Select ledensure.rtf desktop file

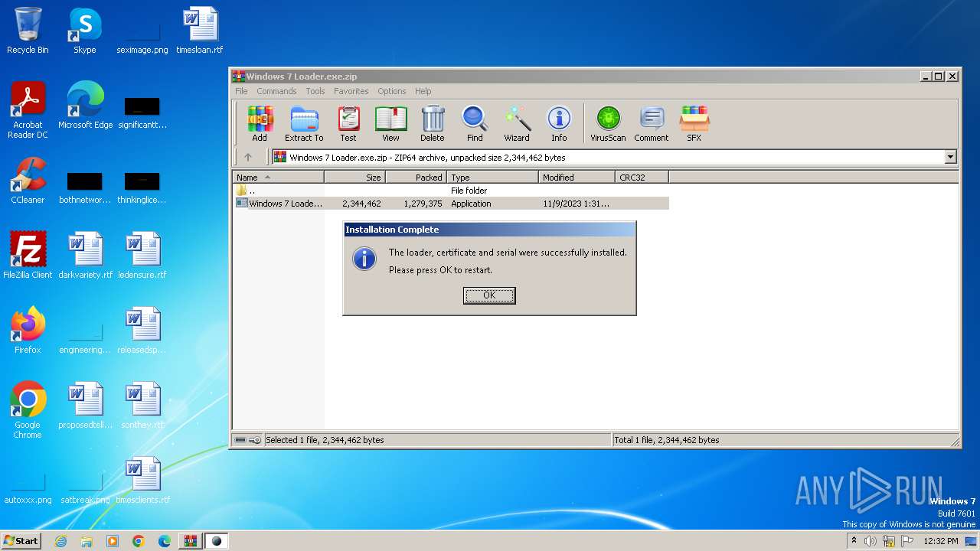pyautogui.click(x=142, y=256)
